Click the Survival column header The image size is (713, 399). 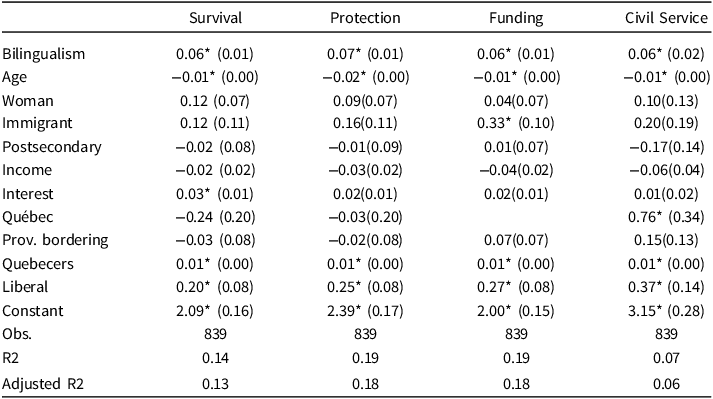[216, 18]
